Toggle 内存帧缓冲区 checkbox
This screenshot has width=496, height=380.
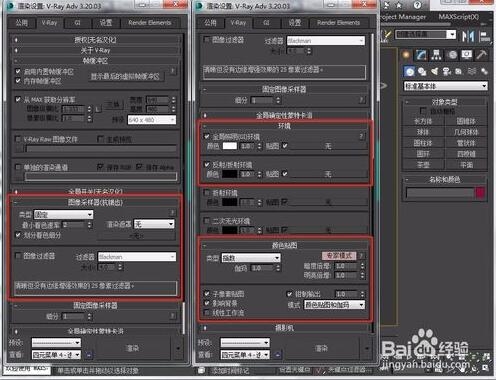click(18, 80)
